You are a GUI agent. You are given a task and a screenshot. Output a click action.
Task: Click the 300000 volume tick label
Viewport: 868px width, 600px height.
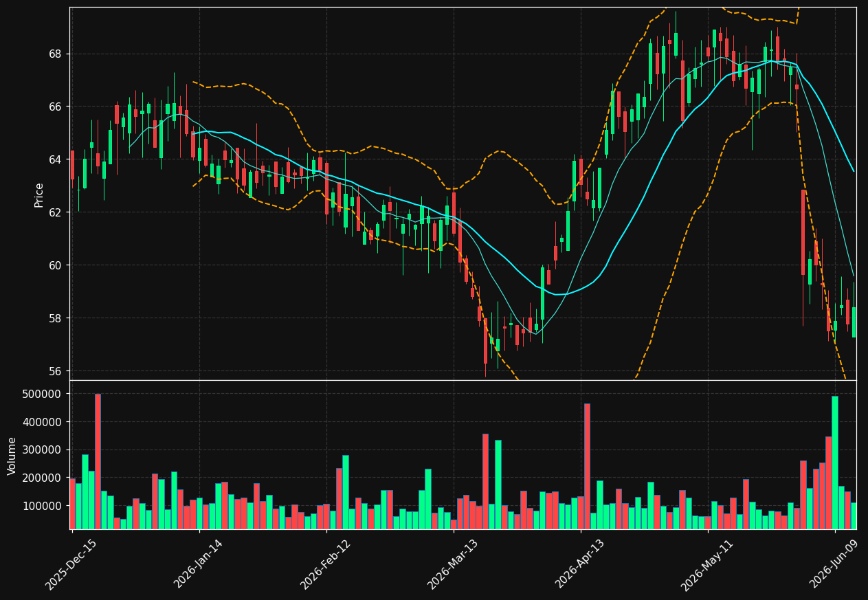point(43,450)
